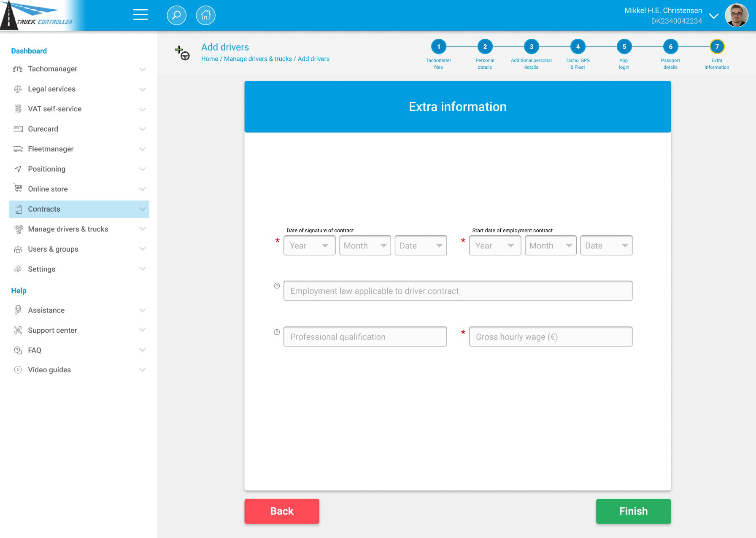Open signature date Year dropdown
The height and width of the screenshot is (538, 756).
click(309, 245)
